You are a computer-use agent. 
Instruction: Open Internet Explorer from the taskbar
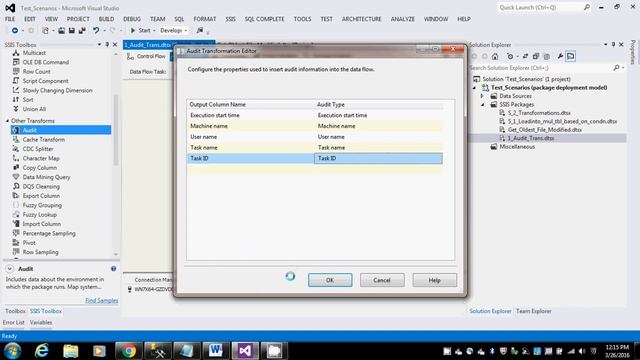pos(42,351)
